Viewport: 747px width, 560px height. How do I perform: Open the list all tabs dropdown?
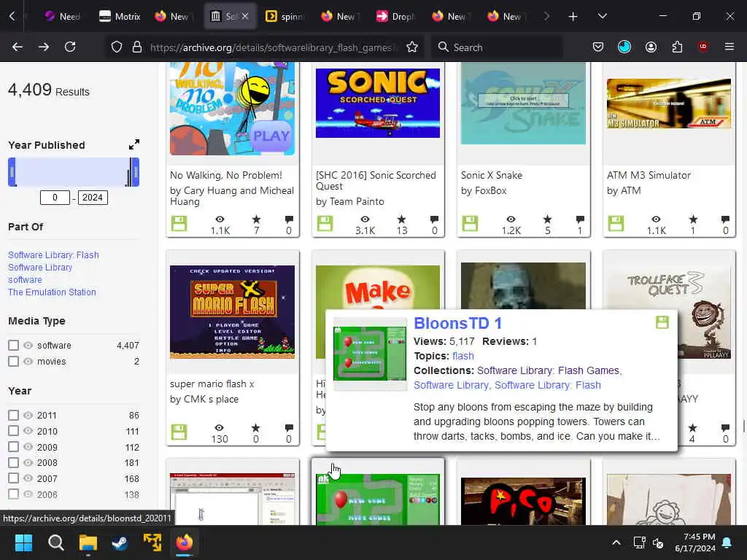click(602, 17)
